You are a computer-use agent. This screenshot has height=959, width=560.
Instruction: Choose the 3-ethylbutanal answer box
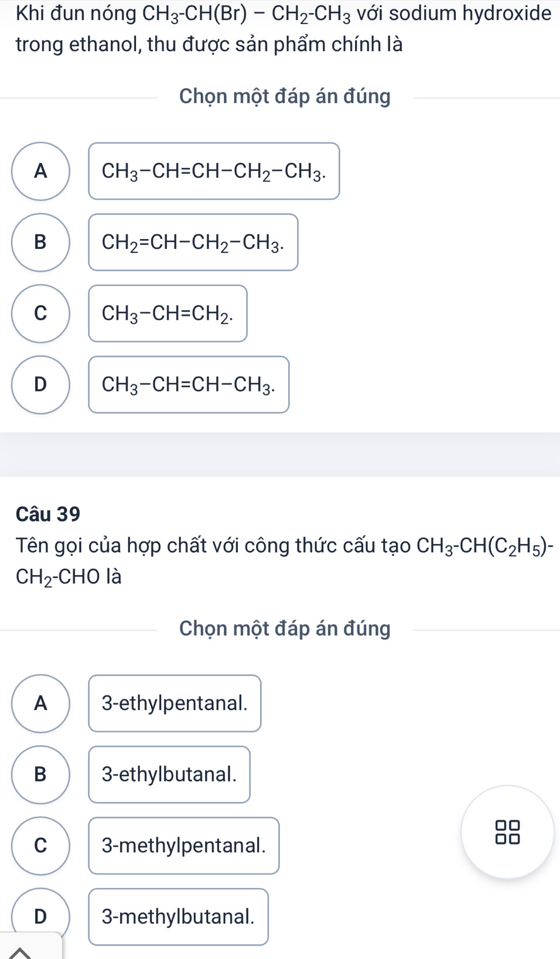coord(169,774)
